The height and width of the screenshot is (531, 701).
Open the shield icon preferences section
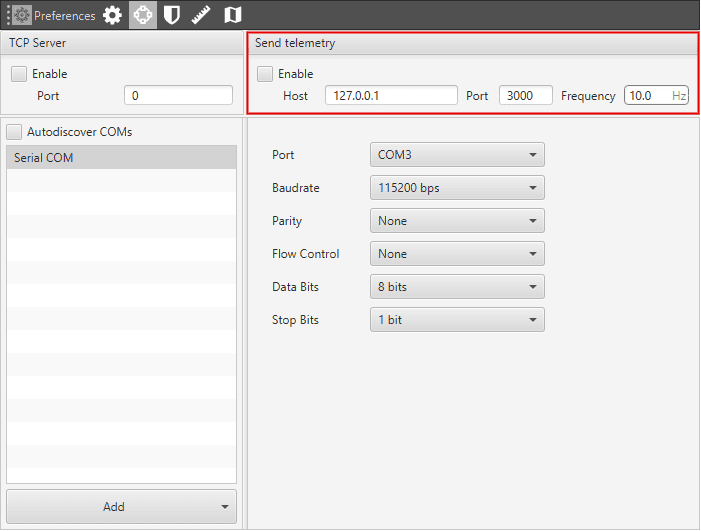[172, 15]
